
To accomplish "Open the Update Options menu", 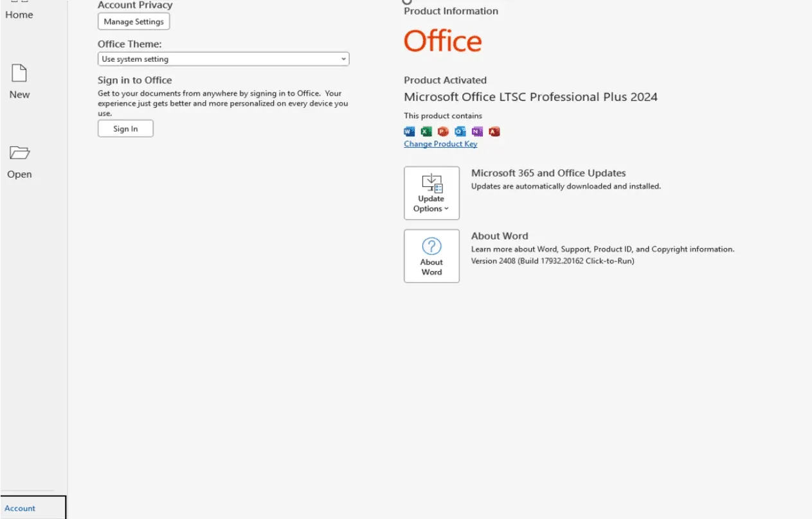I will (431, 193).
